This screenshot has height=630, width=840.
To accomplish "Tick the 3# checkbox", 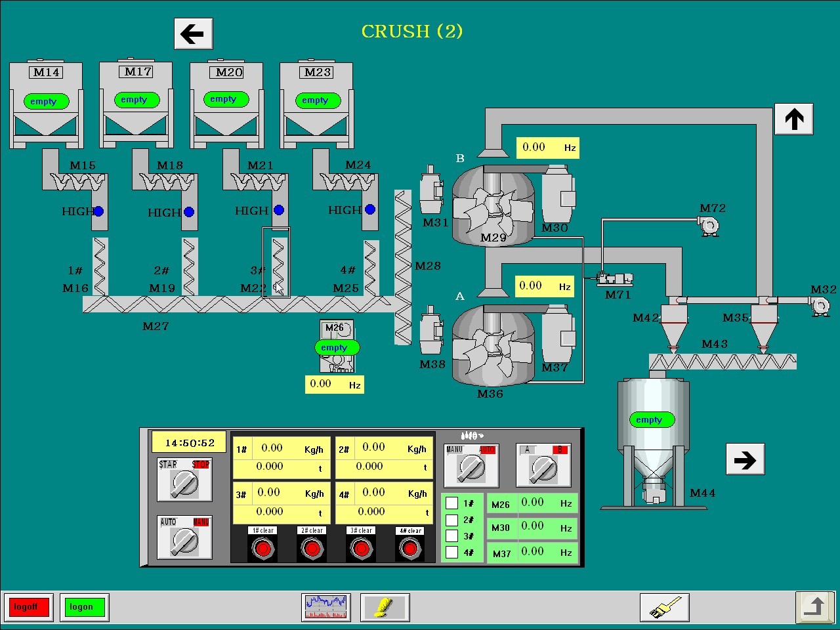I will tap(451, 536).
